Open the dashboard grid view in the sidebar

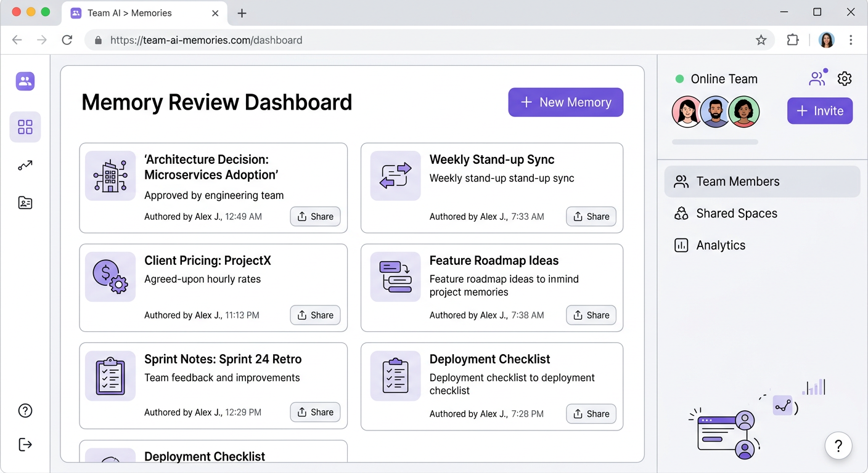pos(25,127)
